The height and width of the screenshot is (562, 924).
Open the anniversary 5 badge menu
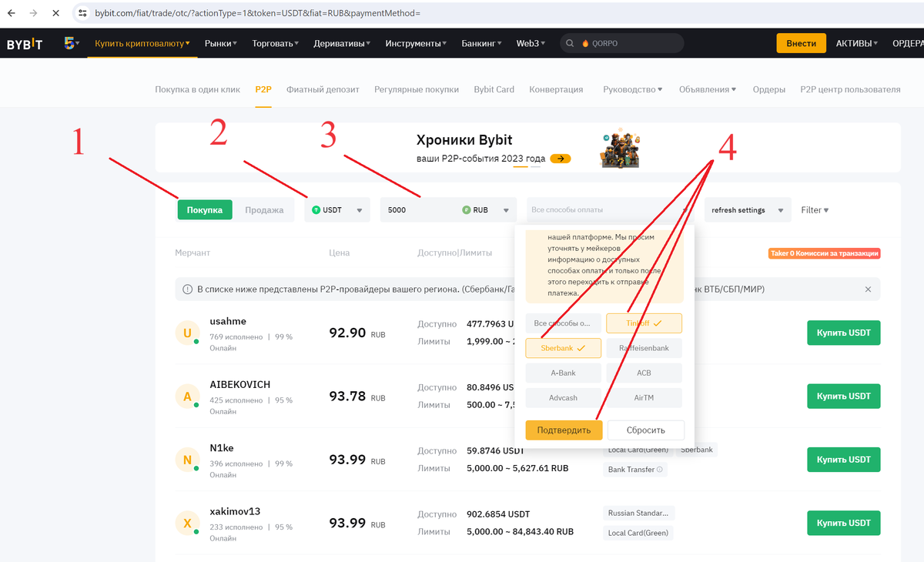tap(72, 43)
